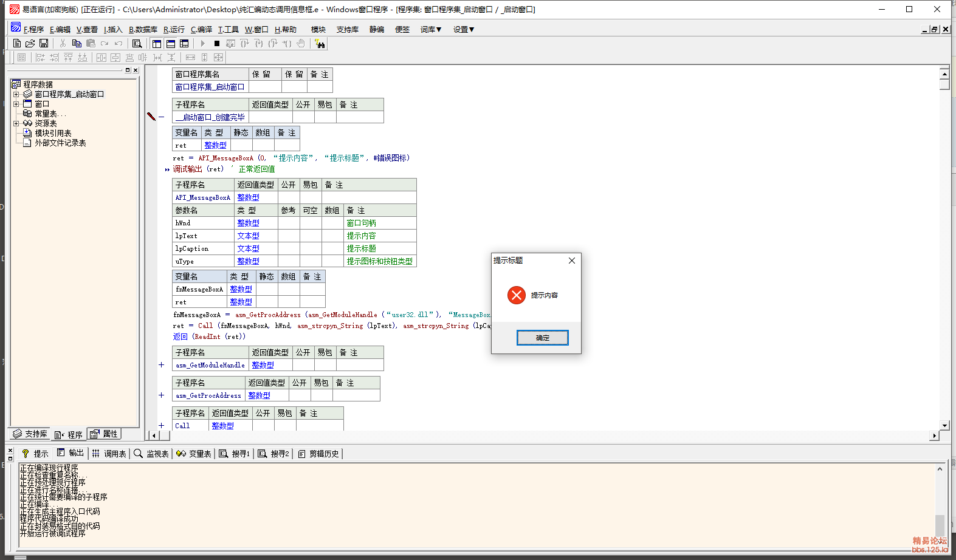Click the align right edges icon
The height and width of the screenshot is (560, 956).
54,57
